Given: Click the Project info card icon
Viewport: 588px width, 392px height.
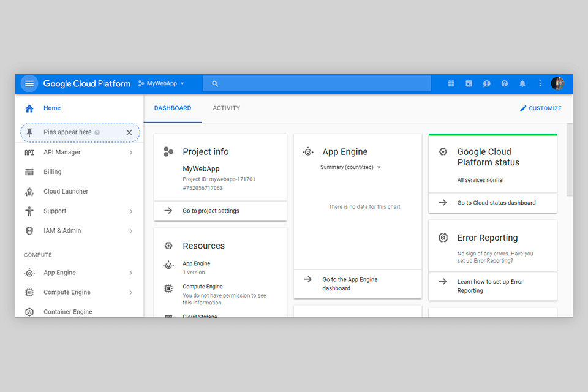Looking at the screenshot, I should pos(168,151).
